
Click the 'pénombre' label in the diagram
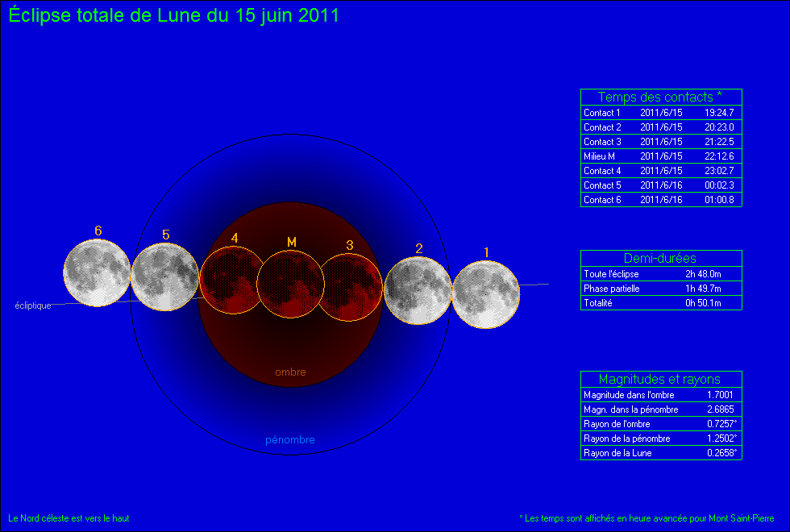click(x=289, y=440)
